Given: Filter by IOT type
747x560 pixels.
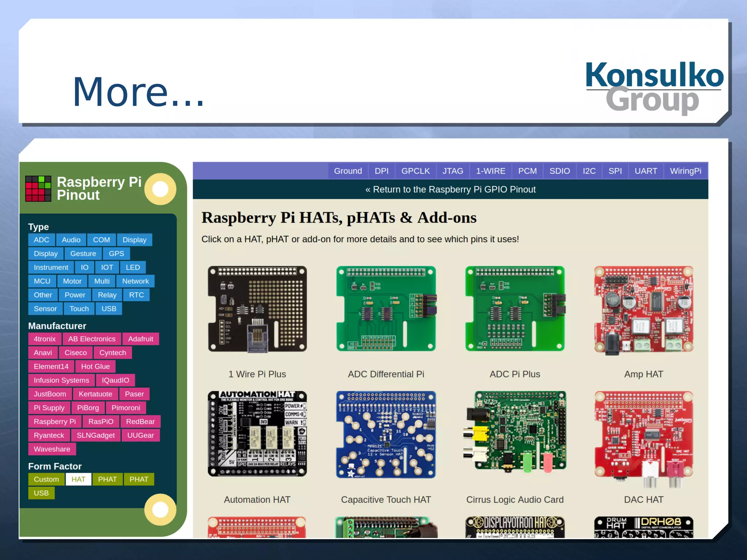Looking at the screenshot, I should (107, 268).
